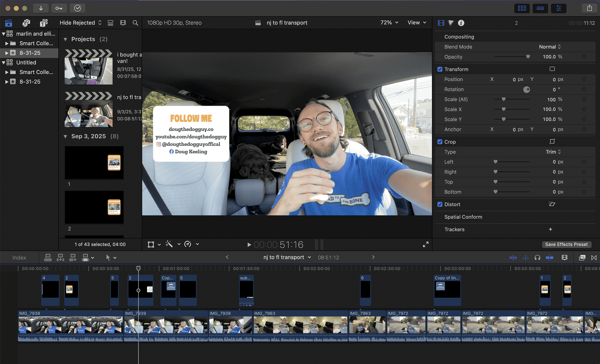The image size is (600, 364).
Task: Open the Keyword Editor key icon
Action: tap(59, 8)
